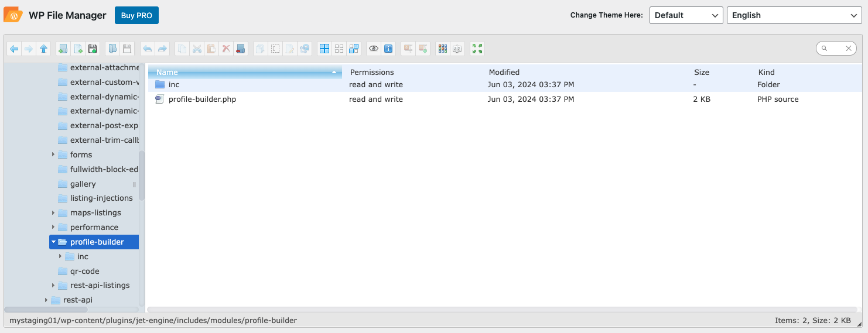The width and height of the screenshot is (868, 333).
Task: Click the red X Delete icon
Action: 226,49
